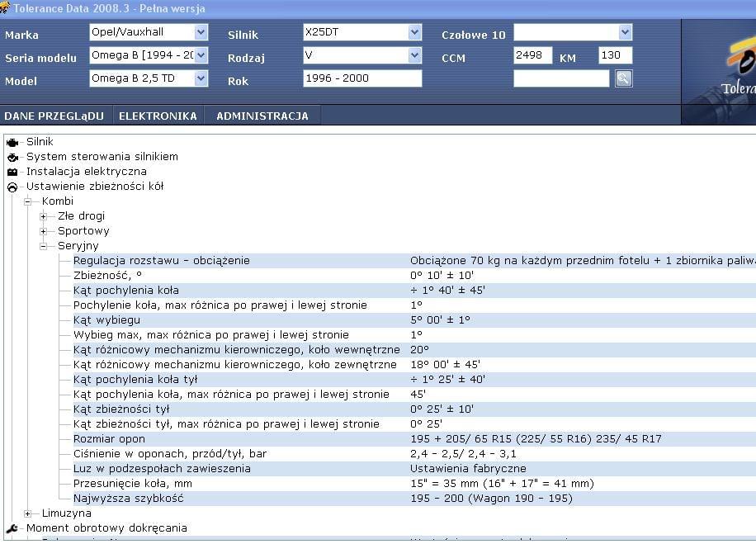Viewport: 756px width, 544px height.
Task: Open the Marka dropdown showing Opel/Vauxhall
Action: (201, 32)
